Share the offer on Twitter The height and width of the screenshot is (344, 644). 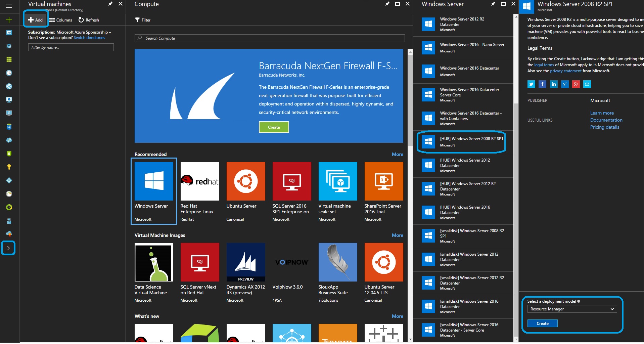tap(531, 84)
